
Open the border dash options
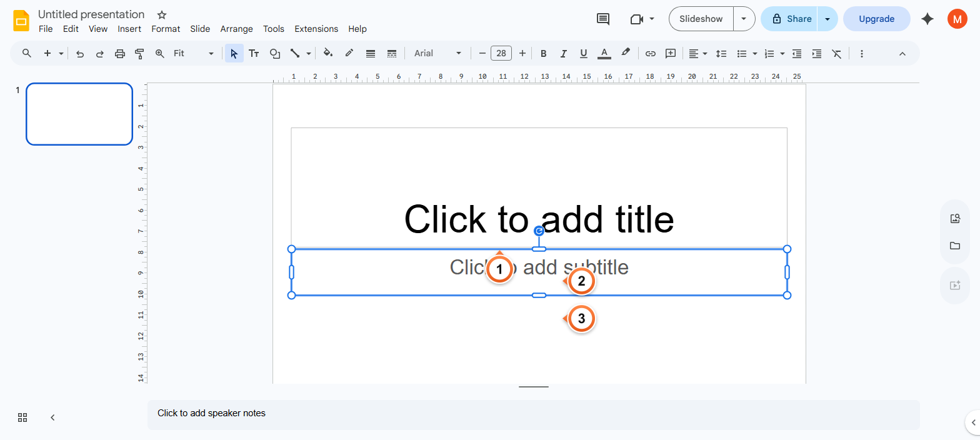click(392, 54)
